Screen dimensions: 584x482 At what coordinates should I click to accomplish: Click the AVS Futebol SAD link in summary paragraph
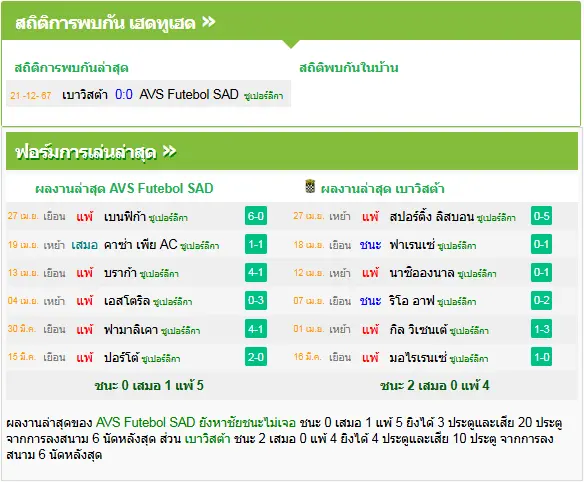[x=146, y=422]
